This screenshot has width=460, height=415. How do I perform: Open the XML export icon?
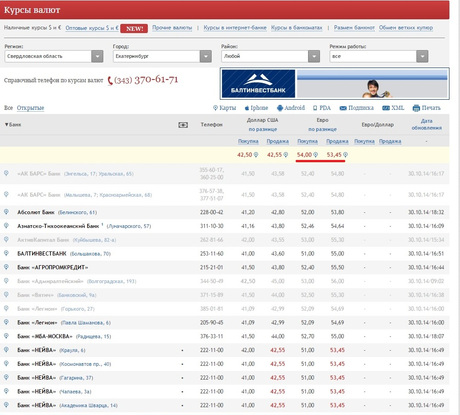click(386, 108)
